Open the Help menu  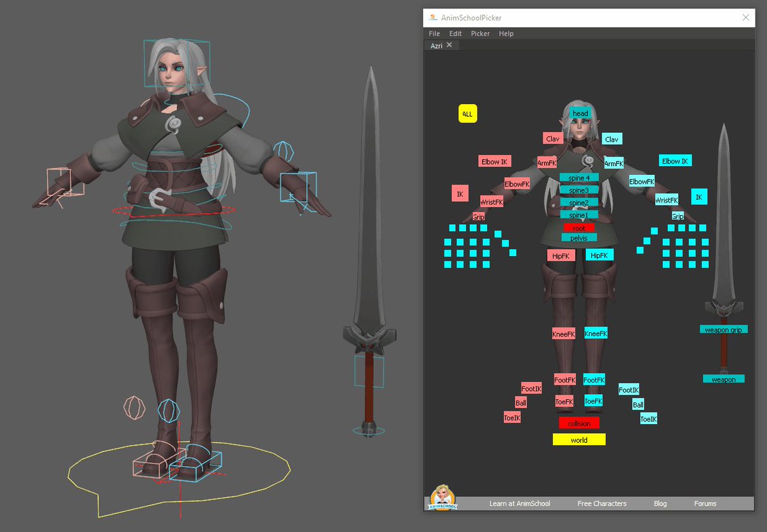[506, 33]
